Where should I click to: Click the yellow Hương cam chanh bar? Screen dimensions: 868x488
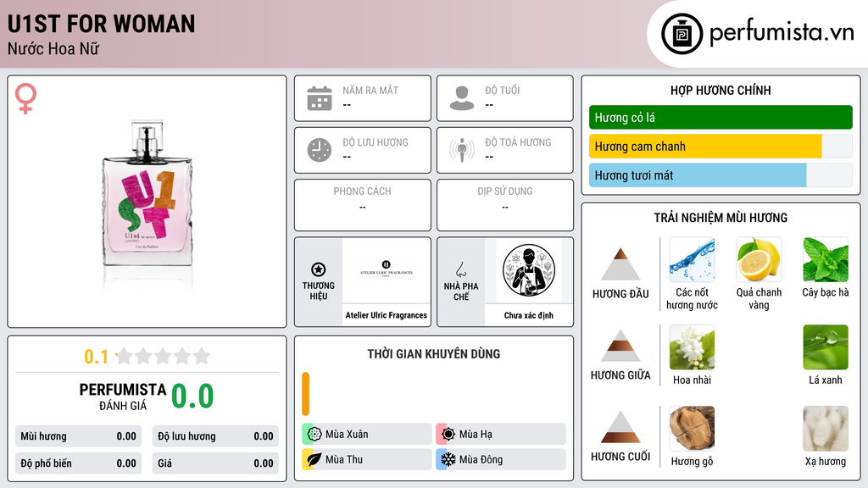(x=705, y=147)
